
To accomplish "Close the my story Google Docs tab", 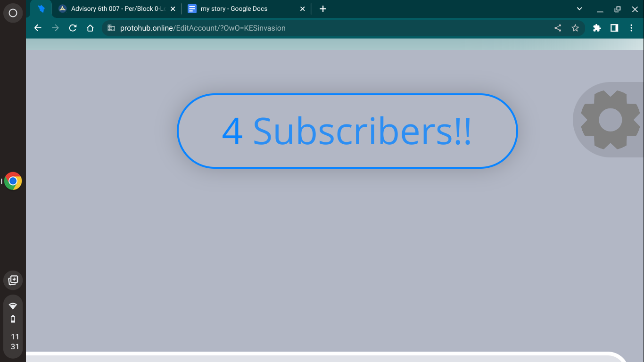I will pos(303,9).
